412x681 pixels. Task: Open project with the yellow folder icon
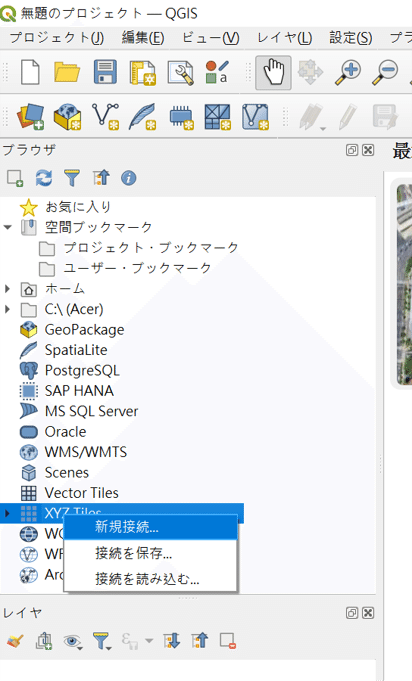point(67,72)
